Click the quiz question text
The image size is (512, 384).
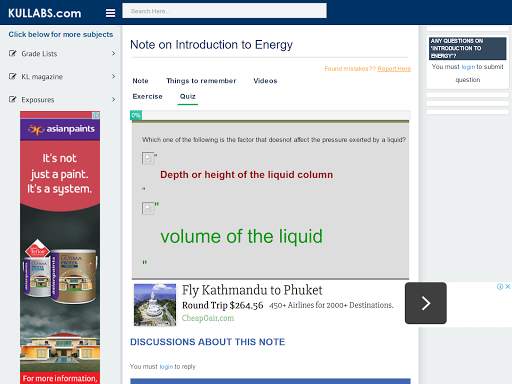pyautogui.click(x=274, y=140)
